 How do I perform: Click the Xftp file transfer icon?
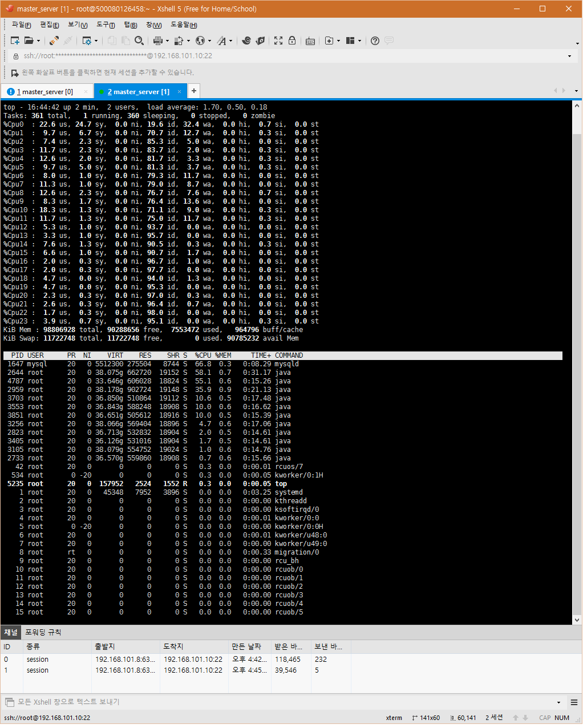(260, 41)
